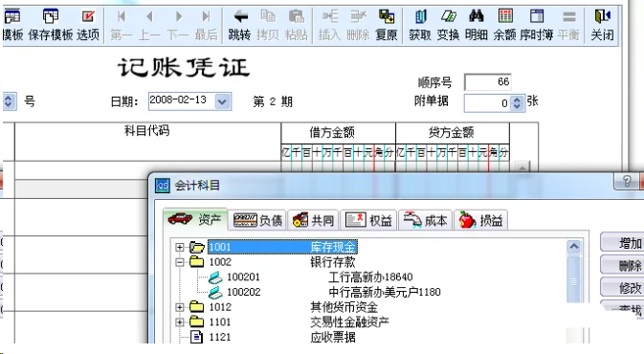Viewport: 644px width, 354px height.
Task: Click the 变换 transform toolbar icon
Action: point(448,25)
